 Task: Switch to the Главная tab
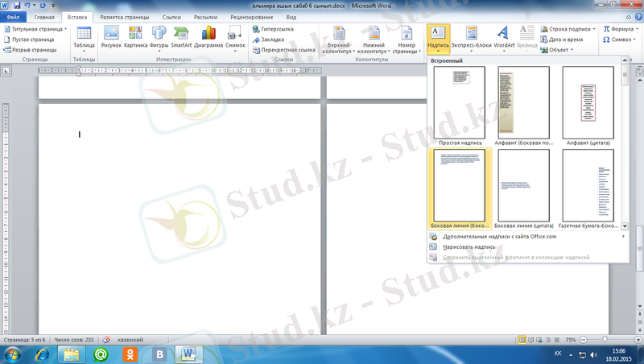point(44,16)
